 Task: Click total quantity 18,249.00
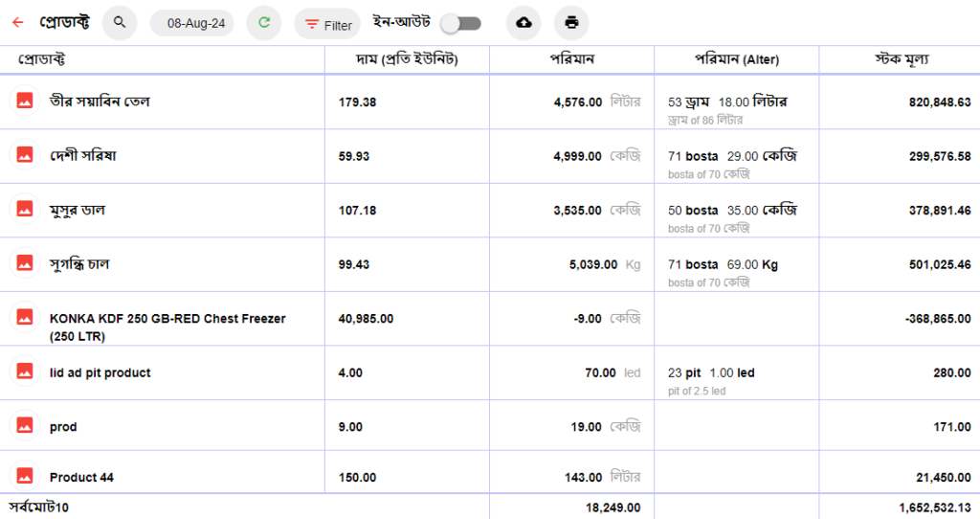coord(612,508)
